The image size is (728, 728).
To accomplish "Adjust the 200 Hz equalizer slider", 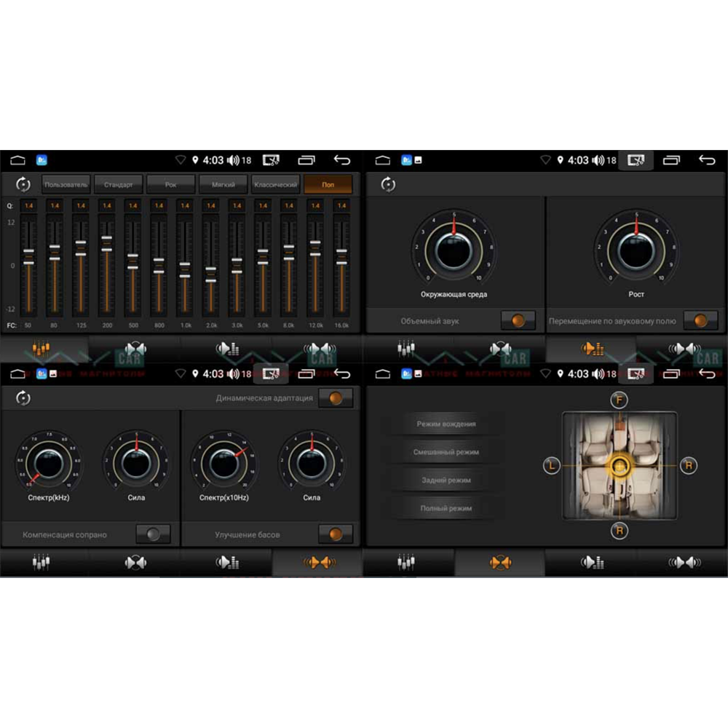I will click(107, 244).
